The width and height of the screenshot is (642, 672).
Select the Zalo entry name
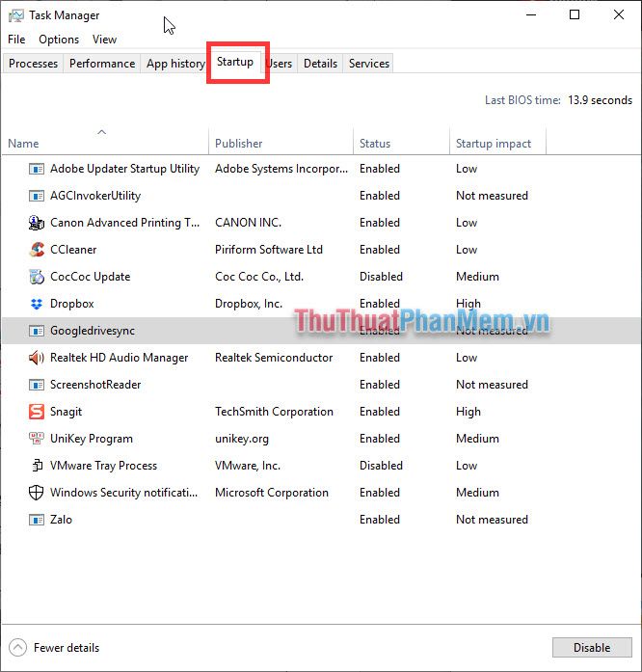[x=61, y=520]
